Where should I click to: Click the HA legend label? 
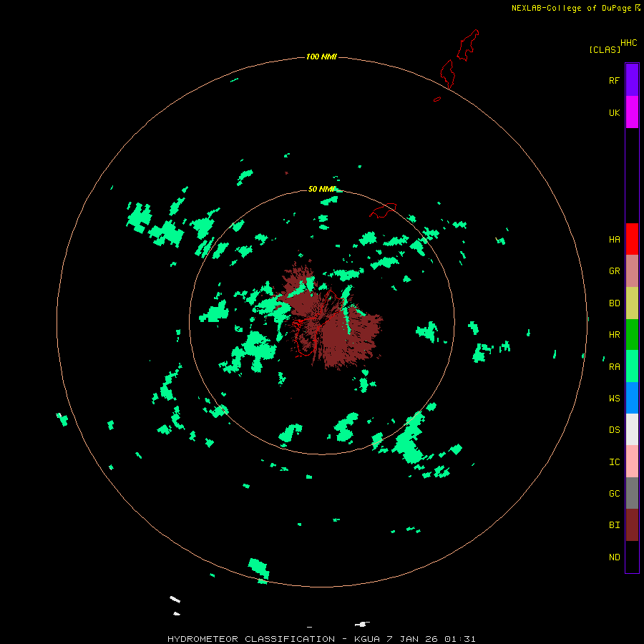(x=614, y=239)
